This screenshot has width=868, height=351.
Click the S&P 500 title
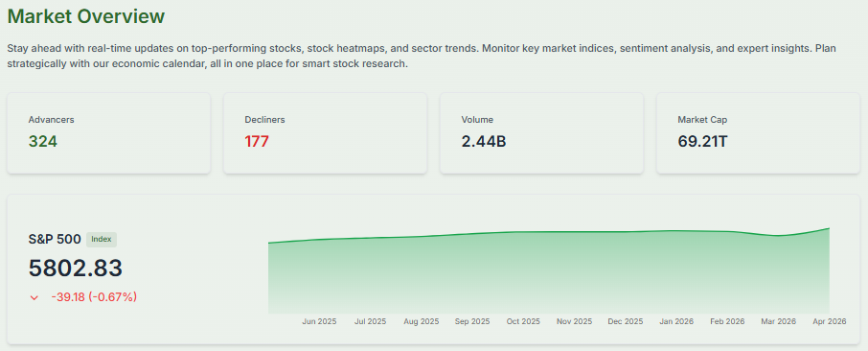click(x=55, y=240)
